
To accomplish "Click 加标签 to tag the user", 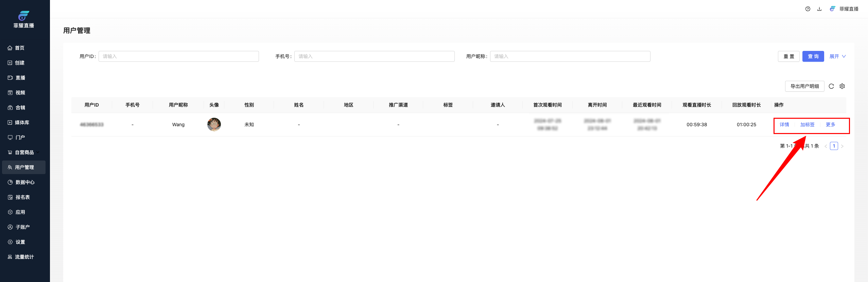I will (807, 125).
